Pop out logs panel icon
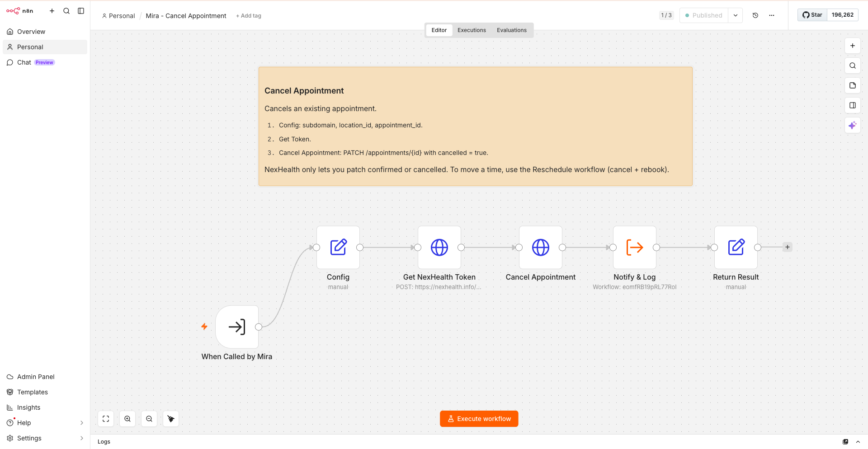The image size is (868, 449). (x=845, y=442)
